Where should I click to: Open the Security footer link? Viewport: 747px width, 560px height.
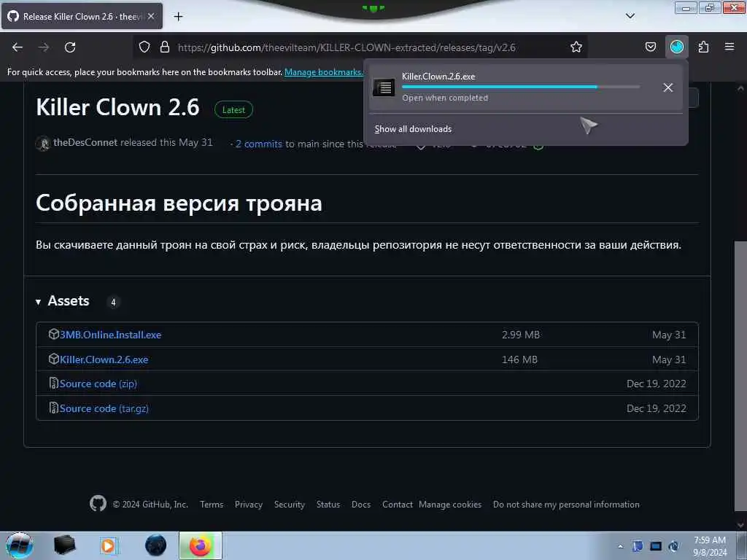289,505
